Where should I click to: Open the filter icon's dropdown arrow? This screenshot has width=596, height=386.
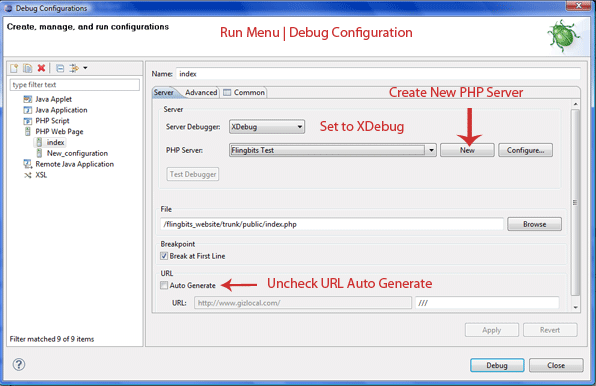[85, 68]
